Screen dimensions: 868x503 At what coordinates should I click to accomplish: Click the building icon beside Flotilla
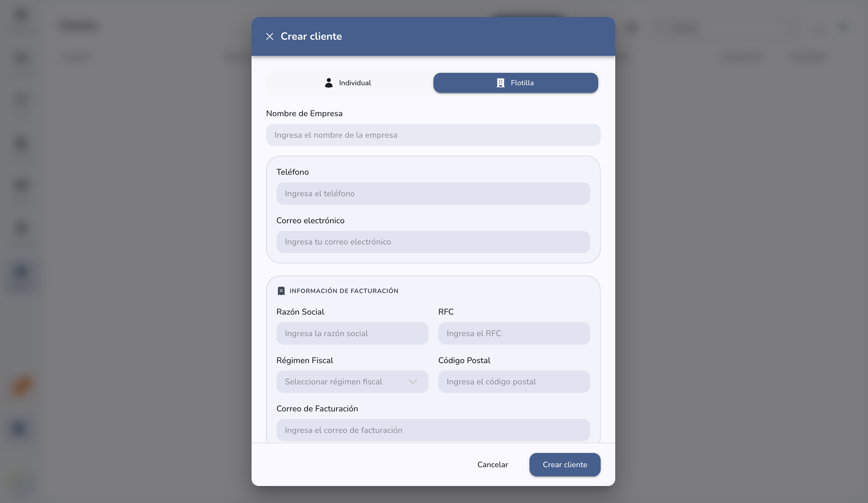(500, 83)
